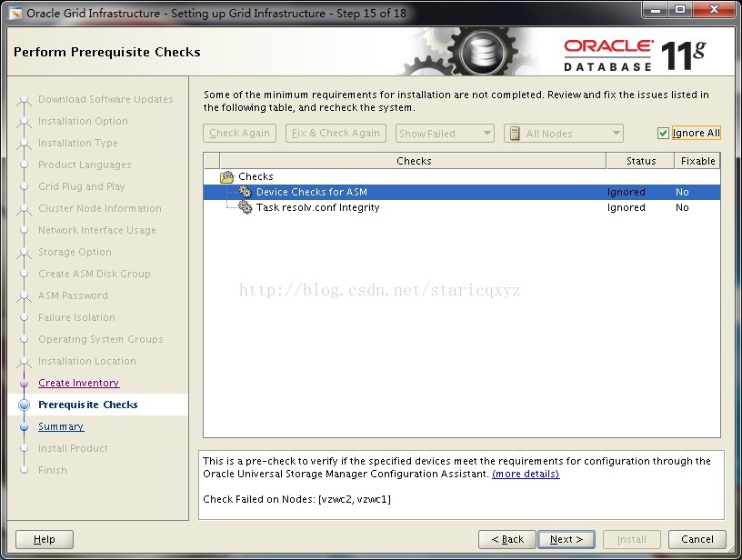Click the Fixable column header
This screenshot has width=742, height=560.
pyautogui.click(x=697, y=161)
